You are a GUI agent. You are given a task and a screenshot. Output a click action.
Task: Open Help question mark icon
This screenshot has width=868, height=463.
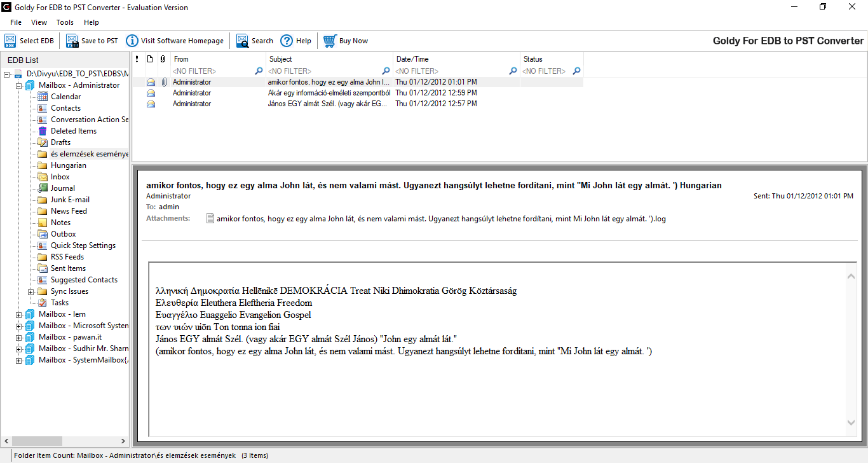click(287, 41)
